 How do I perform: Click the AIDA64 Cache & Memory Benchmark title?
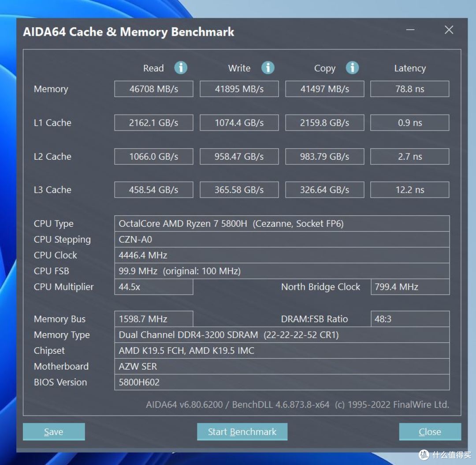tap(128, 32)
